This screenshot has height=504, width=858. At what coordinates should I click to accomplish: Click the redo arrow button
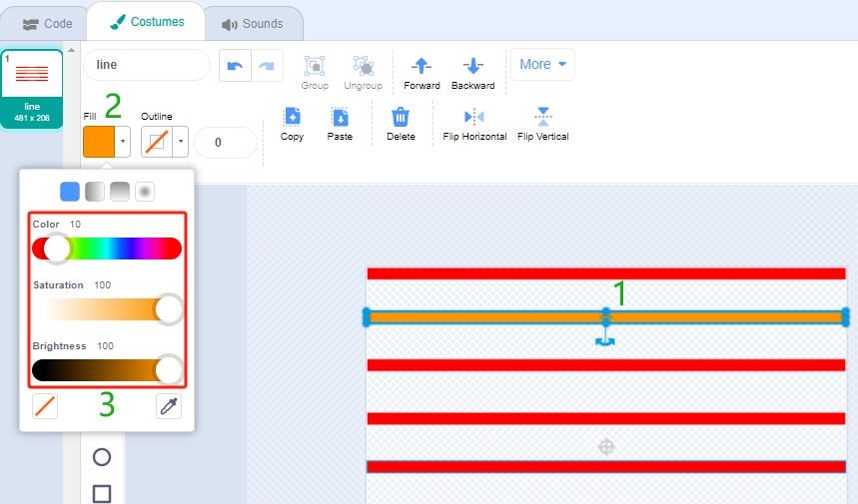(x=267, y=66)
